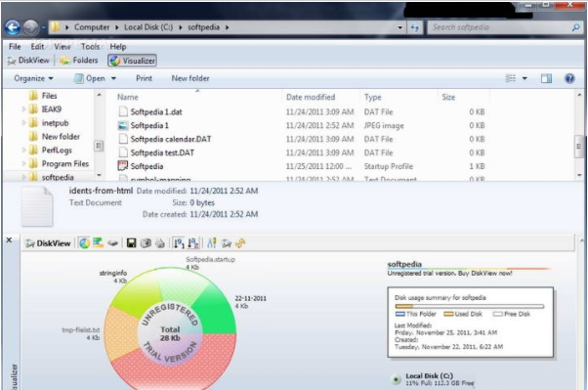Open the Tools menu
588x390 pixels.
click(91, 47)
